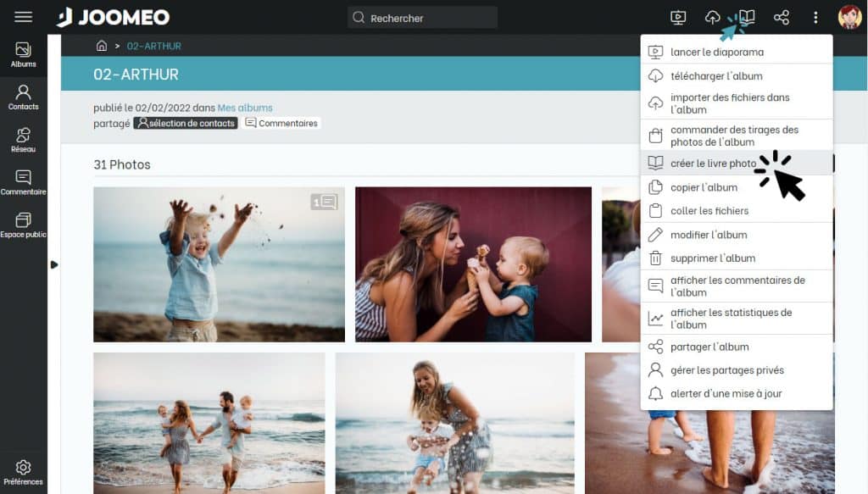Choose modifier l'album
Viewport: 868px width, 494px height.
point(737,235)
